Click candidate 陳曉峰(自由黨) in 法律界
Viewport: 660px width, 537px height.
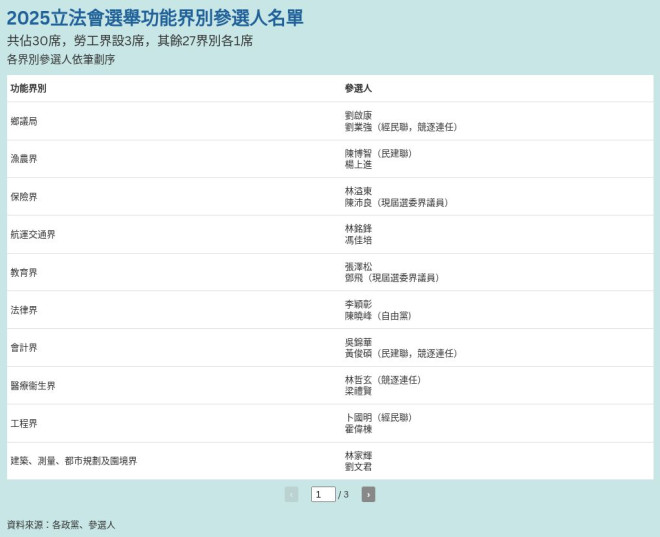378,316
